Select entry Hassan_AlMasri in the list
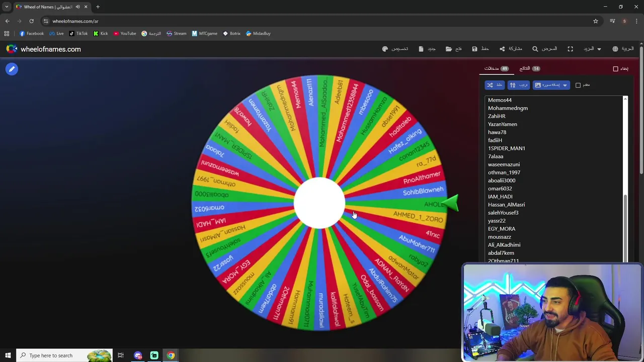The height and width of the screenshot is (362, 644). 506,205
